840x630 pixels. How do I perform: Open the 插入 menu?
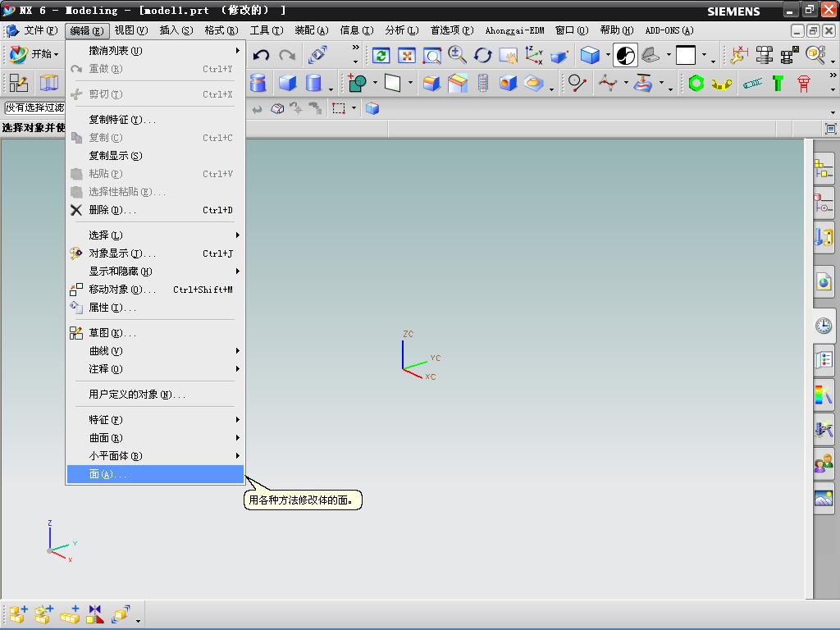(176, 30)
